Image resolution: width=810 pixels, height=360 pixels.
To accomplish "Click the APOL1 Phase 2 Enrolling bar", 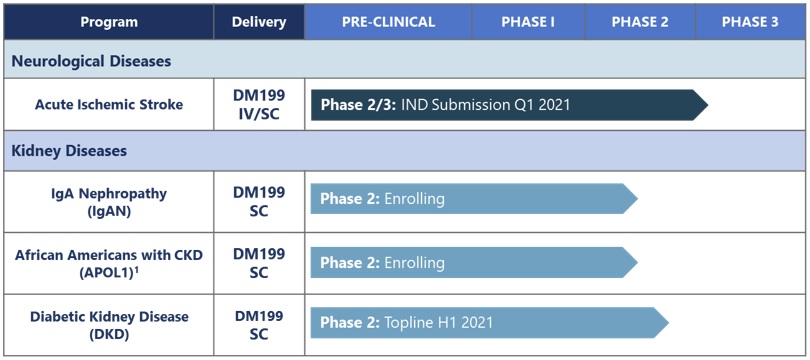I will [474, 262].
